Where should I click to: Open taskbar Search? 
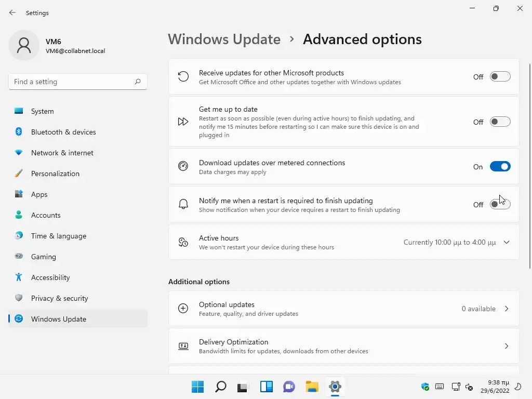[x=220, y=387]
